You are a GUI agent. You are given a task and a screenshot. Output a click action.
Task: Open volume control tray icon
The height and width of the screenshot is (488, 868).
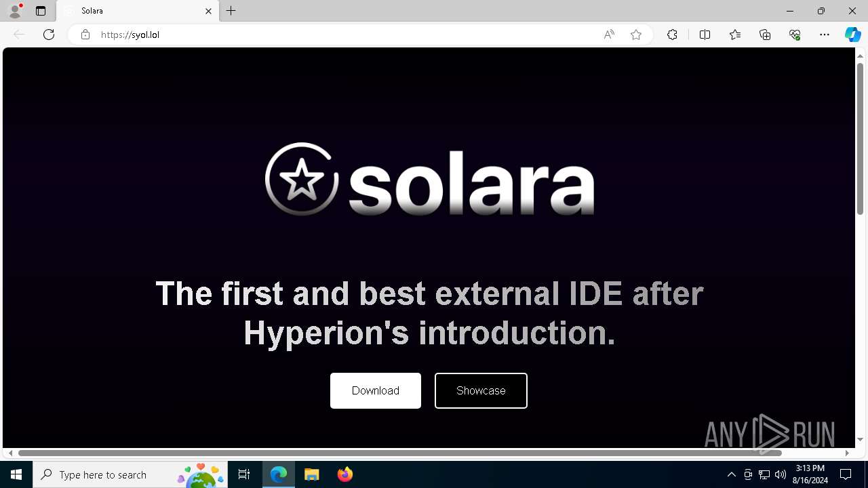click(x=781, y=474)
